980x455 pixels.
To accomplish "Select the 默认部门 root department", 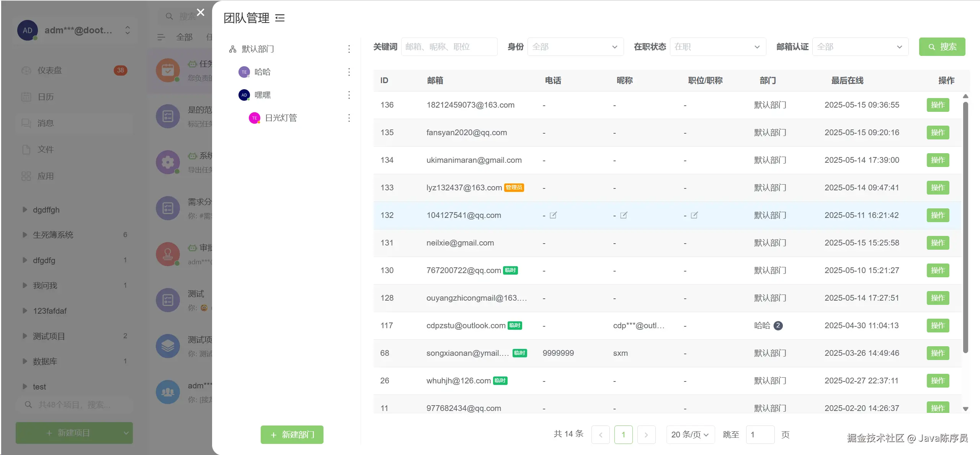I will pyautogui.click(x=258, y=49).
